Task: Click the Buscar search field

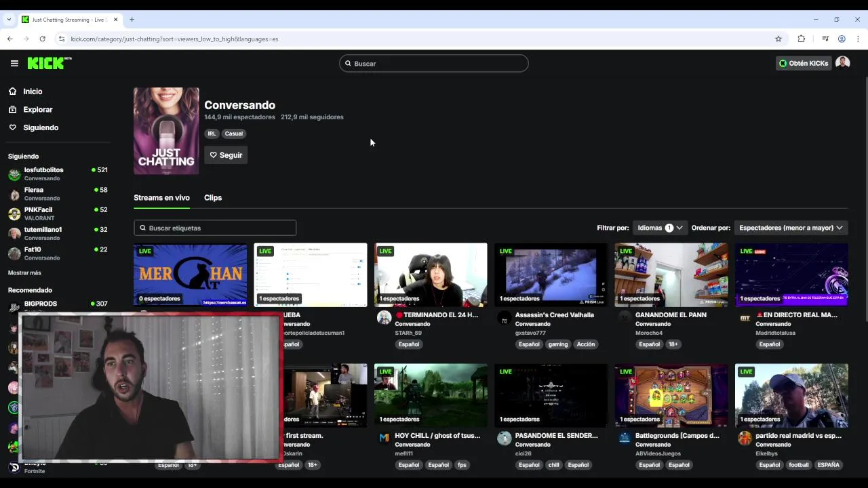Action: pos(434,64)
